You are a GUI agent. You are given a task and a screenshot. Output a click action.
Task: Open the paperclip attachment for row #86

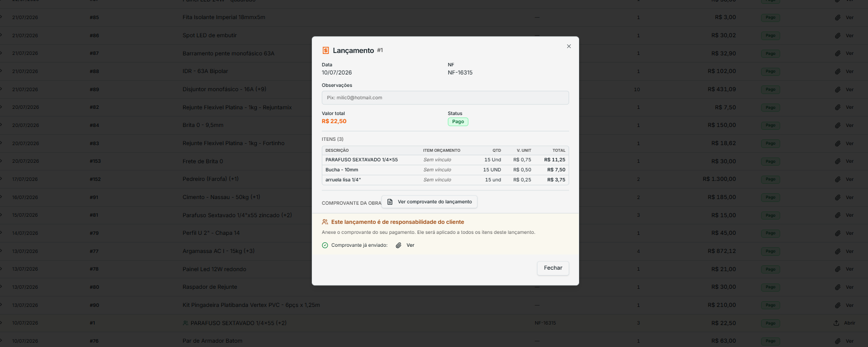(844, 36)
